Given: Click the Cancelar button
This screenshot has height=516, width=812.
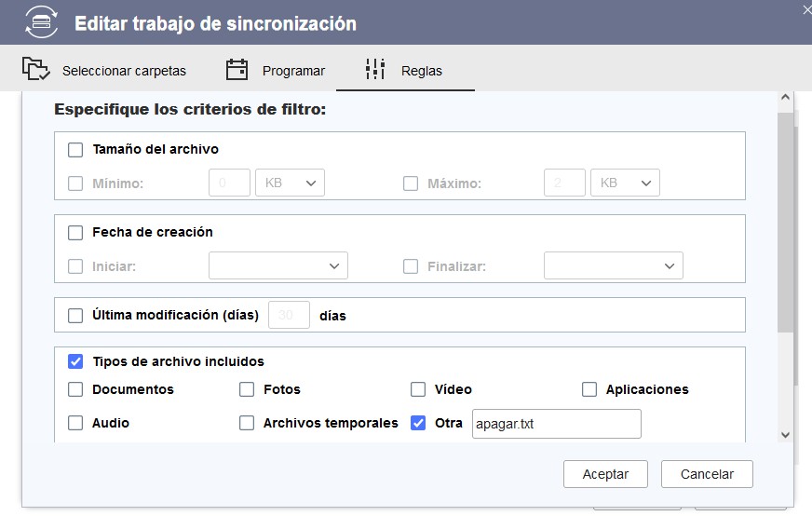Looking at the screenshot, I should tap(707, 474).
